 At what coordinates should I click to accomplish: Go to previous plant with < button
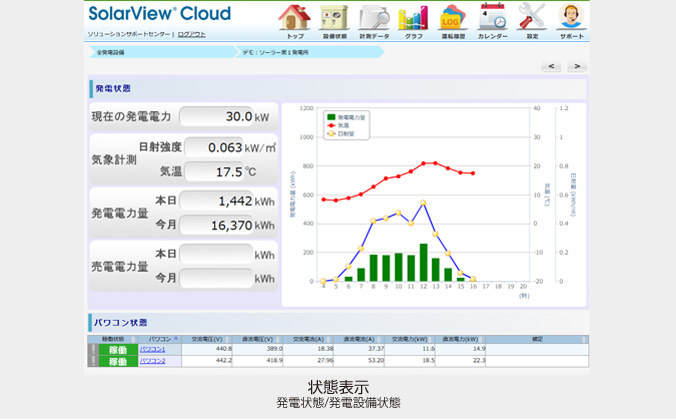(551, 66)
